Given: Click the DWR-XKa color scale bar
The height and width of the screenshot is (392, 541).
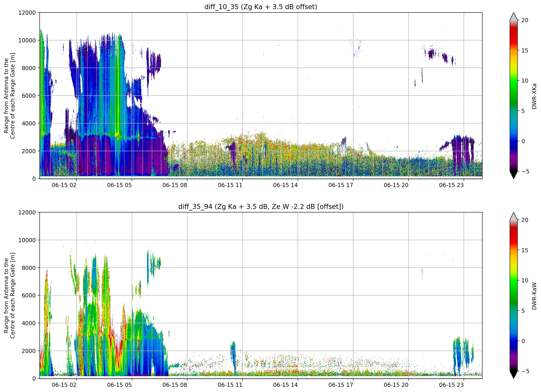Looking at the screenshot, I should (x=514, y=96).
